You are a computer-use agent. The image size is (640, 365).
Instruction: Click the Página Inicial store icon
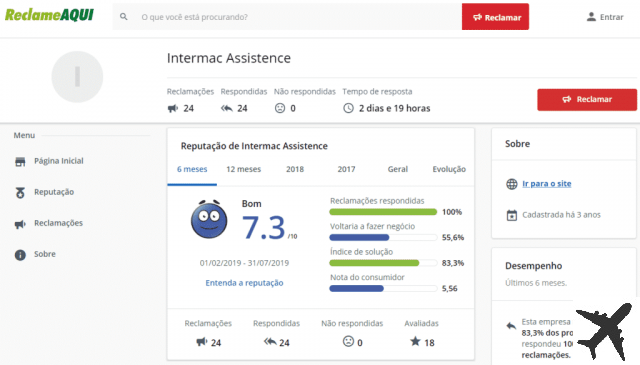(20, 162)
